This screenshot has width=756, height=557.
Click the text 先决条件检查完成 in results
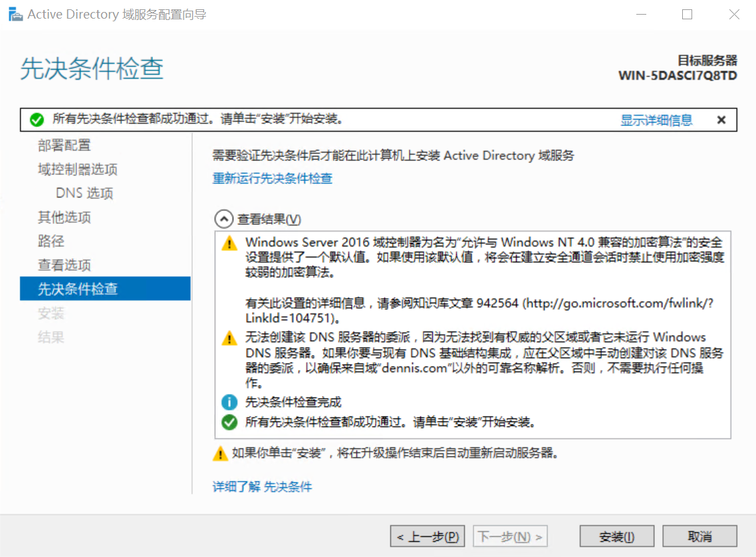click(x=293, y=402)
